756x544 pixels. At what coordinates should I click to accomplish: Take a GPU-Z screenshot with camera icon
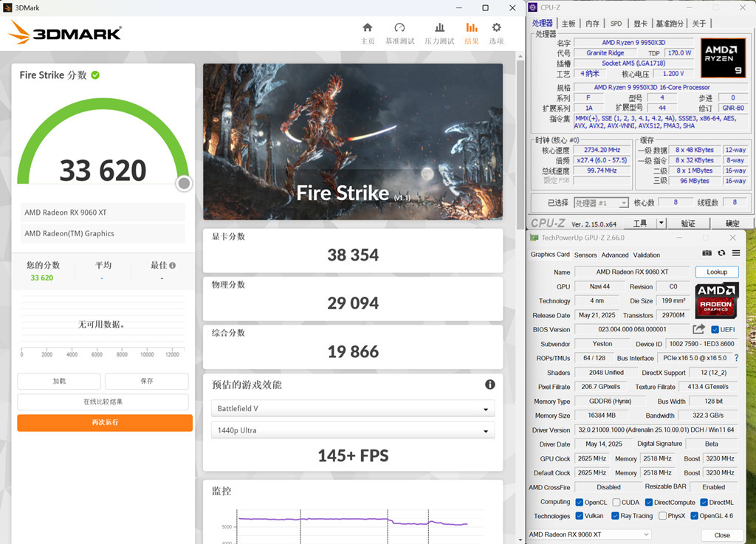point(707,253)
